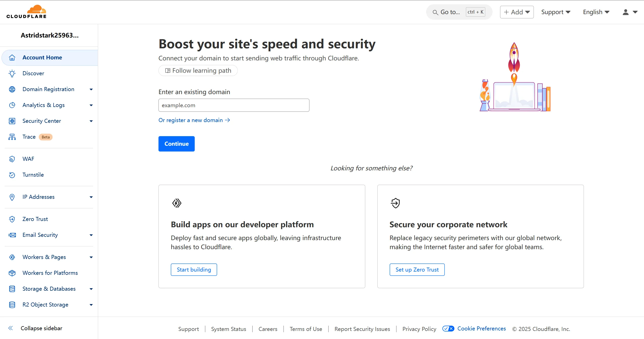Collapse sidebar using double-chevron icon
The image size is (644, 339).
pyautogui.click(x=11, y=328)
